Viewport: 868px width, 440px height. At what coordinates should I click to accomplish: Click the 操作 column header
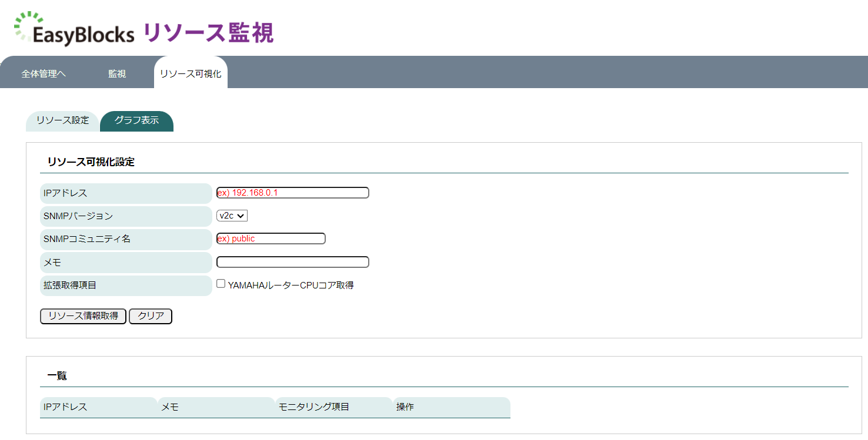click(x=452, y=407)
